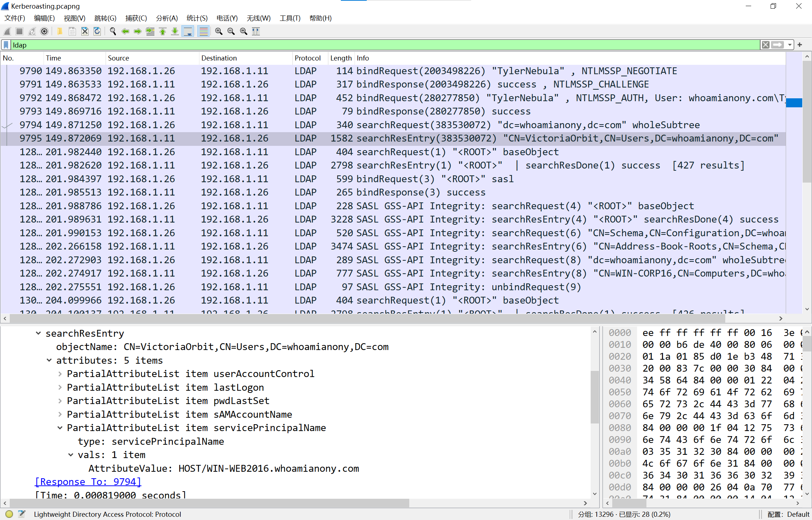Open the 编辑(E) menu
Image resolution: width=812 pixels, height=520 pixels.
click(x=44, y=18)
